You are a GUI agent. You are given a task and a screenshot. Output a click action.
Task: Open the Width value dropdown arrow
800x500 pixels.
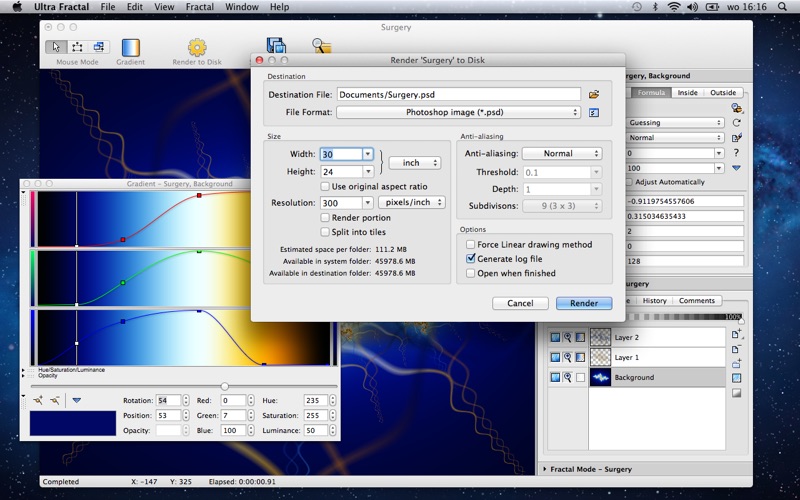(x=367, y=154)
